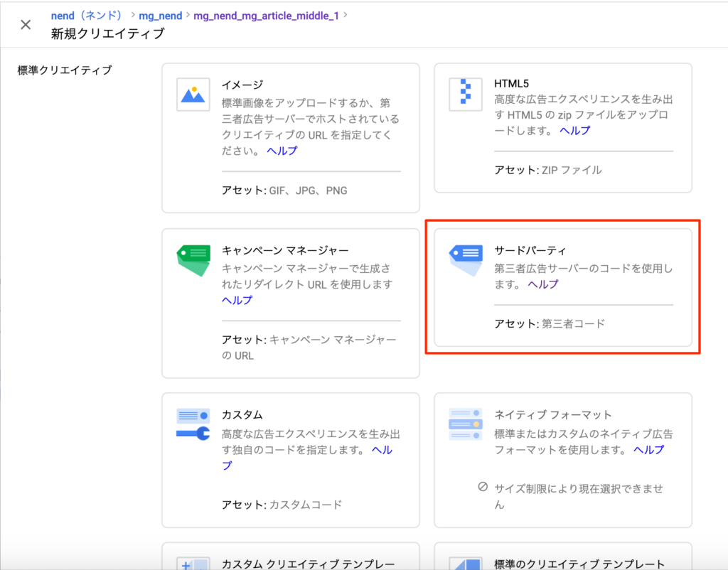
Task: Open ヘルプ link in the イメージ card
Action: pos(282,151)
